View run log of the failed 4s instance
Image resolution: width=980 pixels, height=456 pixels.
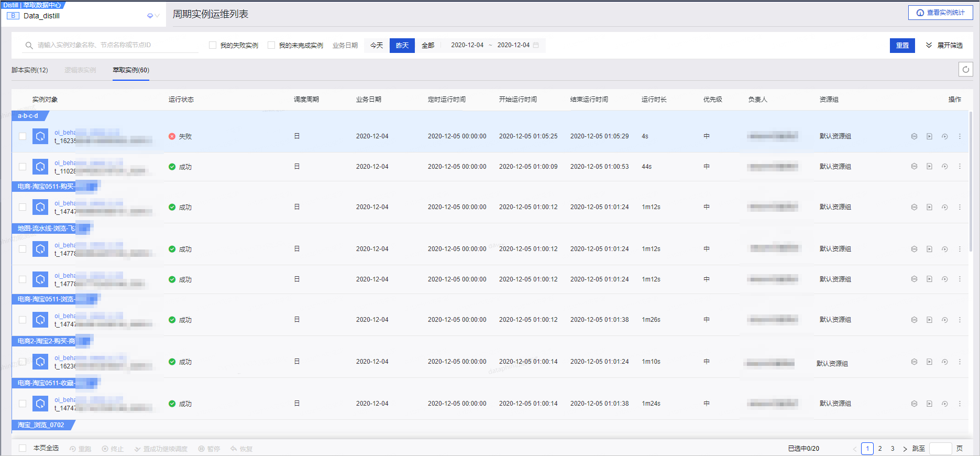pos(929,136)
